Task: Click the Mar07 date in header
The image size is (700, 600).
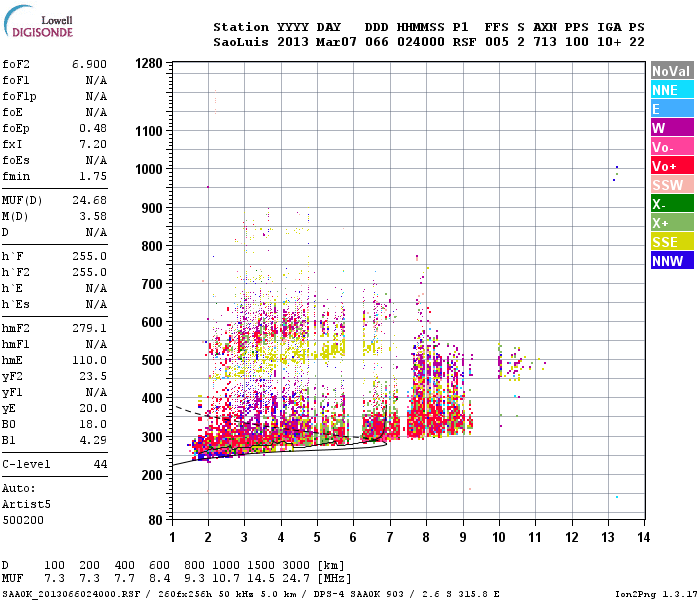Action: pyautogui.click(x=336, y=42)
